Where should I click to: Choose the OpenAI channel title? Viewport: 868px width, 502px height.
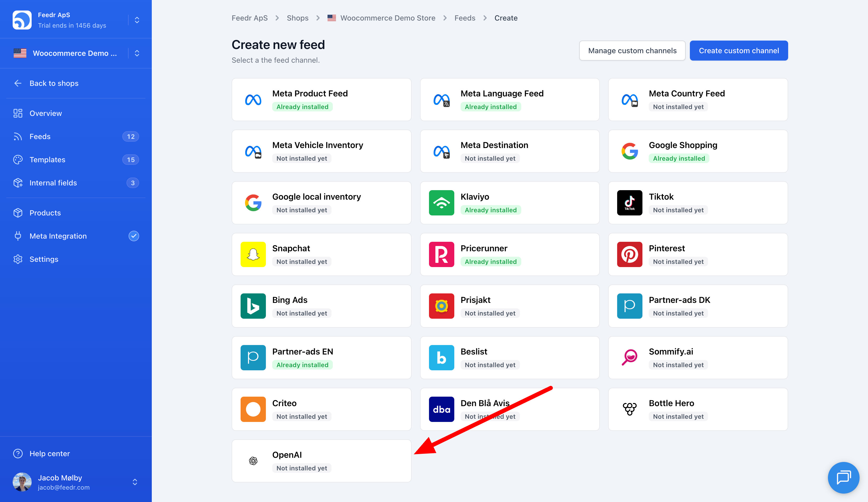coord(287,455)
